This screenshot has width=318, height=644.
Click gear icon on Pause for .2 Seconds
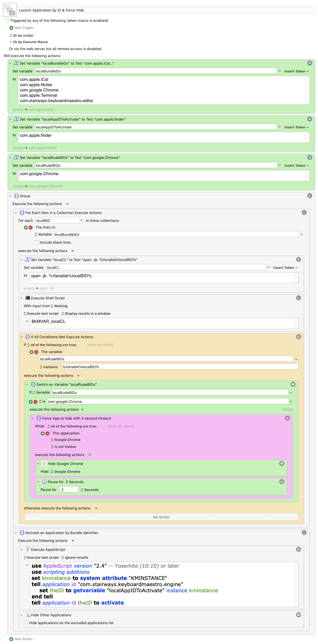281,482
